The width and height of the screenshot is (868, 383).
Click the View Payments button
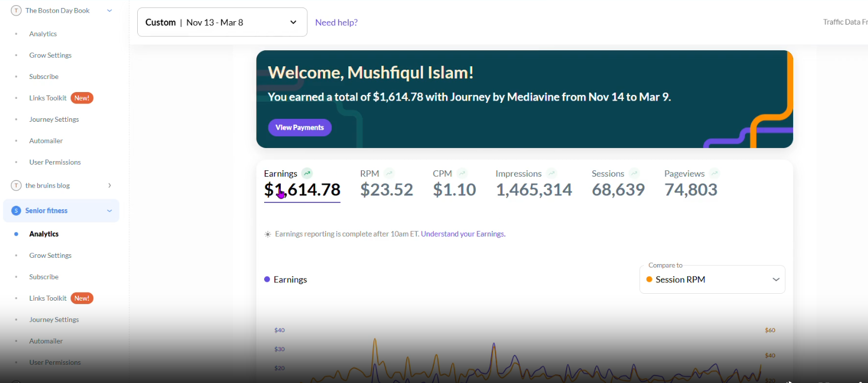click(300, 127)
